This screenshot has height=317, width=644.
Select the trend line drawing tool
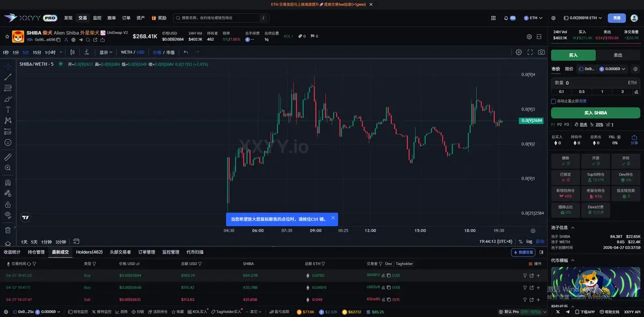(x=8, y=77)
